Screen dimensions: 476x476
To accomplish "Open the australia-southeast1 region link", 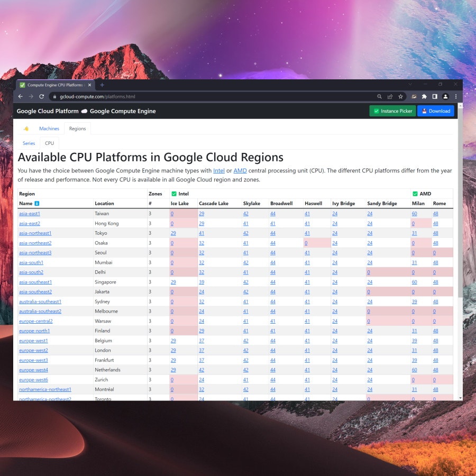I will coord(40,301).
